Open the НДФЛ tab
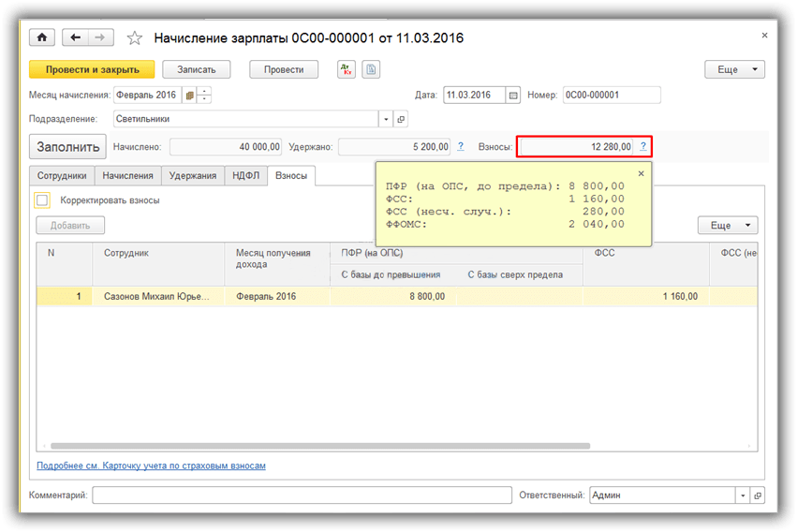This screenshot has height=532, width=797. pyautogui.click(x=245, y=175)
